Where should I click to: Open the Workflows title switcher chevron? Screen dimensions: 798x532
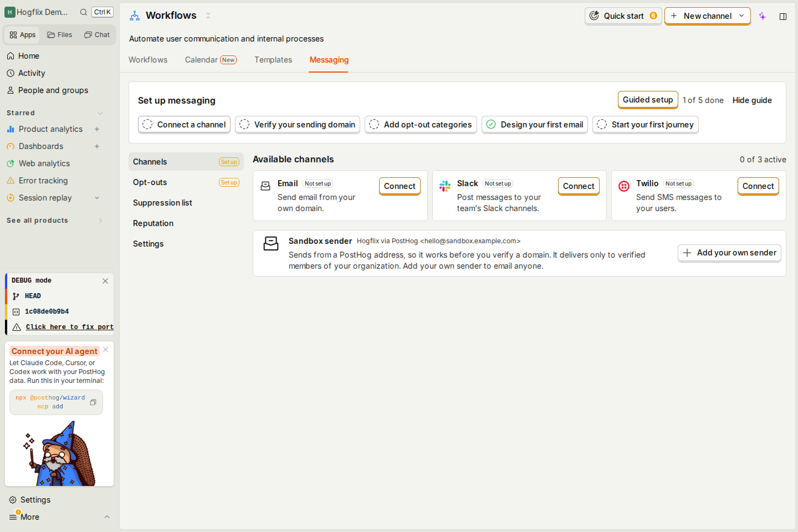click(208, 16)
